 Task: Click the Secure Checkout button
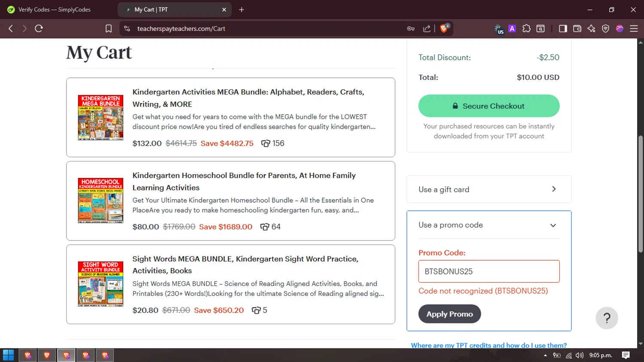tap(489, 106)
